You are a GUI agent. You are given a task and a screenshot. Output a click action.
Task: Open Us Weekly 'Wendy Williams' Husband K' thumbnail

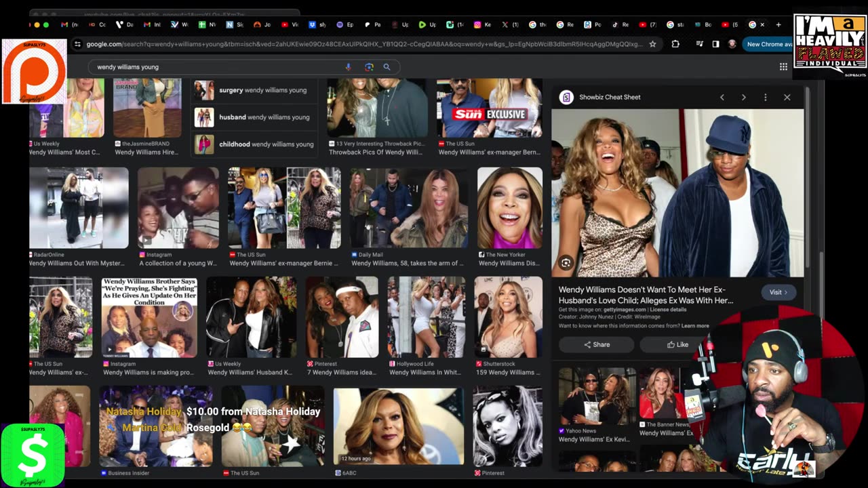click(x=251, y=317)
